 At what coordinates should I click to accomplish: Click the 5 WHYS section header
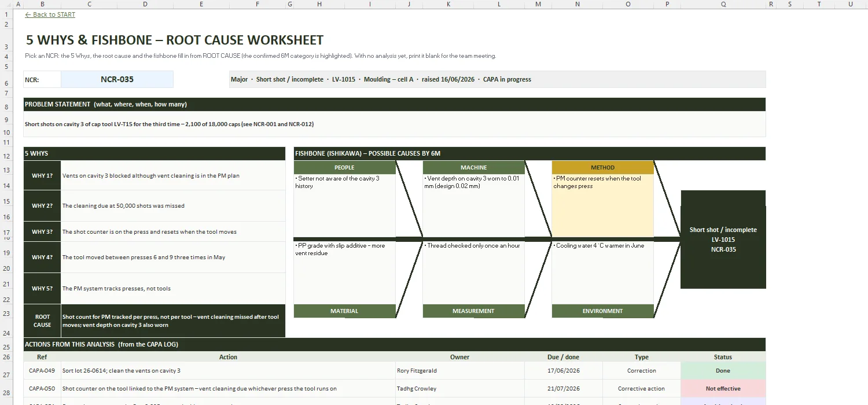(155, 153)
